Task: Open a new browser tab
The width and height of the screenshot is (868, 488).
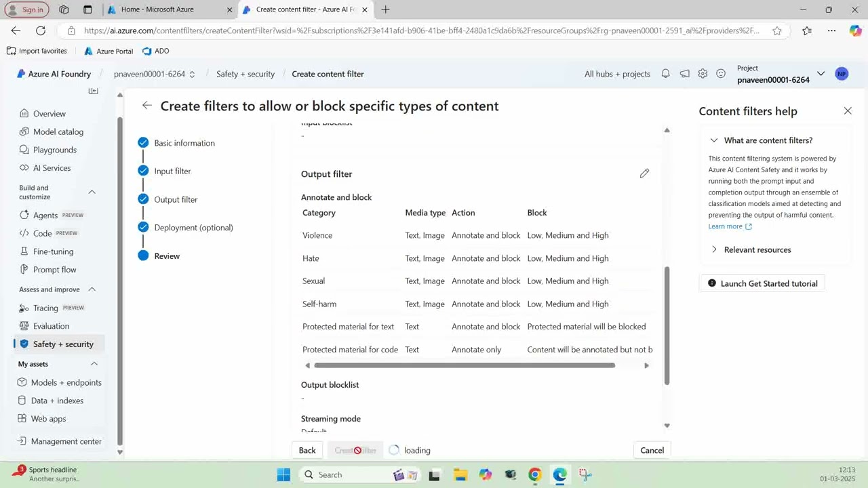Action: pos(386,9)
